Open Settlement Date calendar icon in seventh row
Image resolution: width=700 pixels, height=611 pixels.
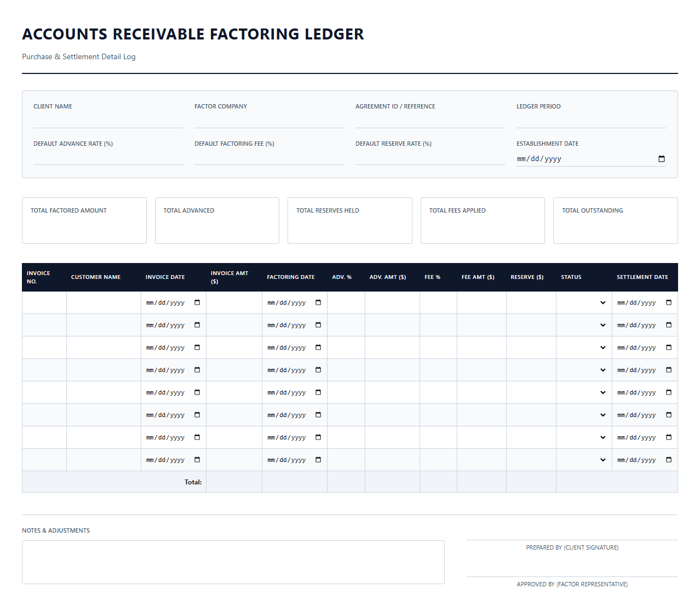(x=669, y=437)
